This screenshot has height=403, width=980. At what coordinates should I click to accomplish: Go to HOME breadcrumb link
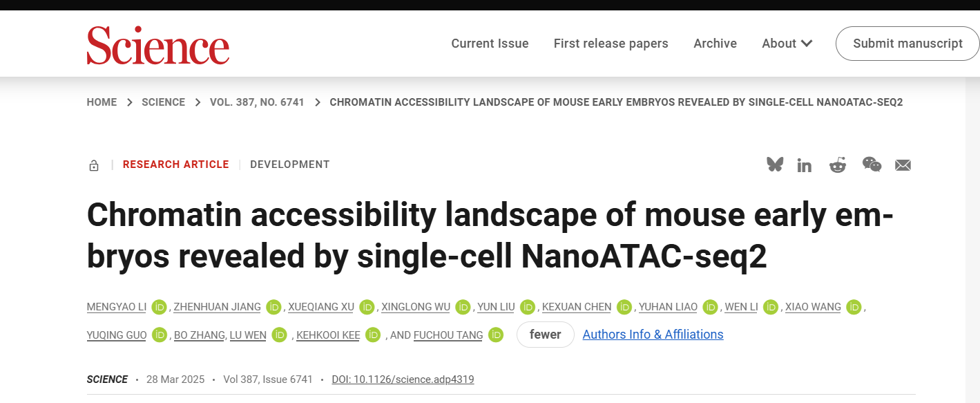pos(102,102)
